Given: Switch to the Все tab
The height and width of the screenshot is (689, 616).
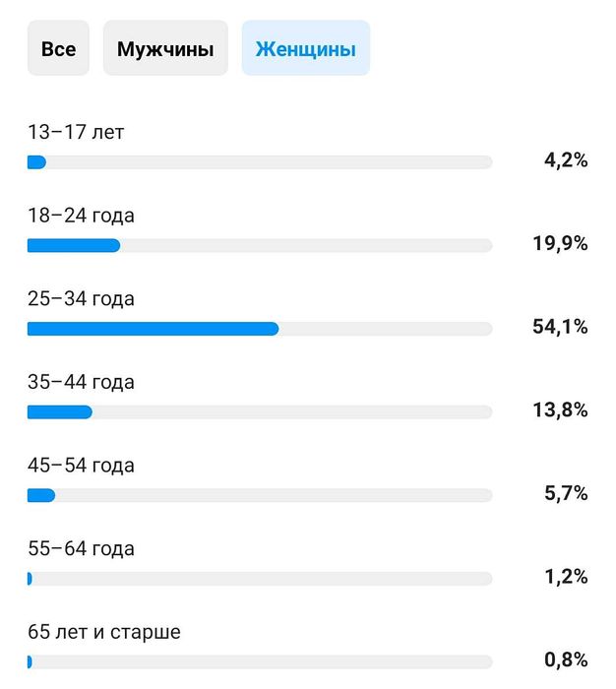Looking at the screenshot, I should click(x=58, y=48).
